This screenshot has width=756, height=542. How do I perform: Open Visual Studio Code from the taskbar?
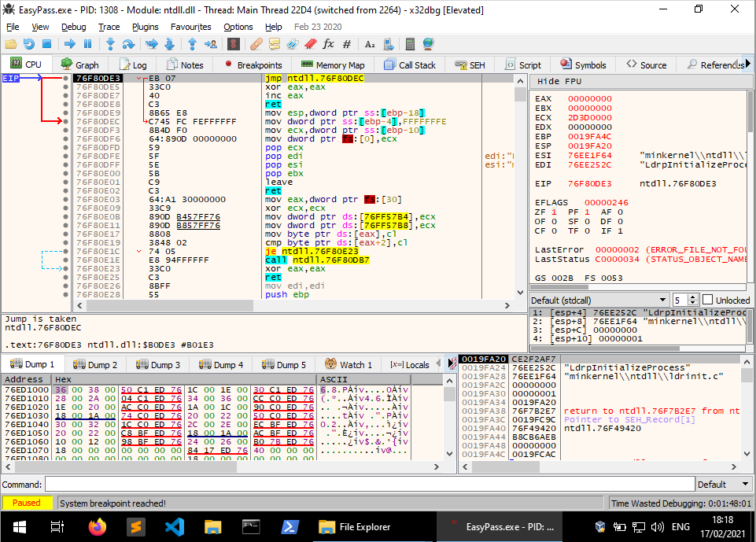coord(174,526)
